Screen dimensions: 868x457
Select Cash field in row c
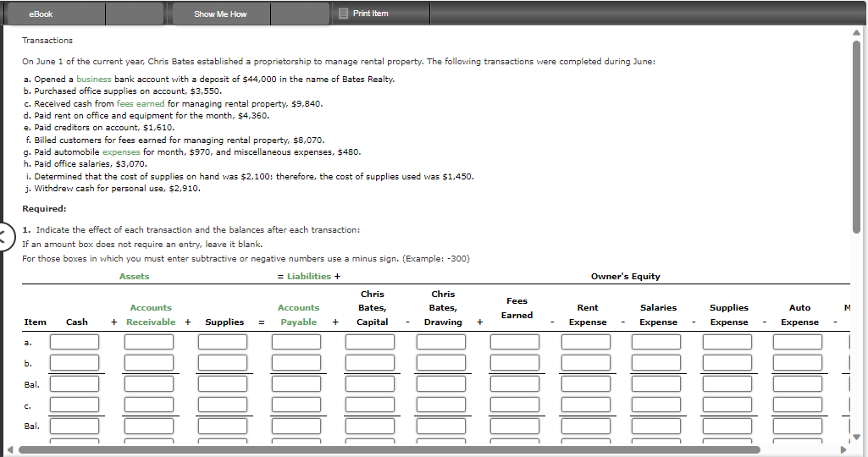(x=75, y=405)
